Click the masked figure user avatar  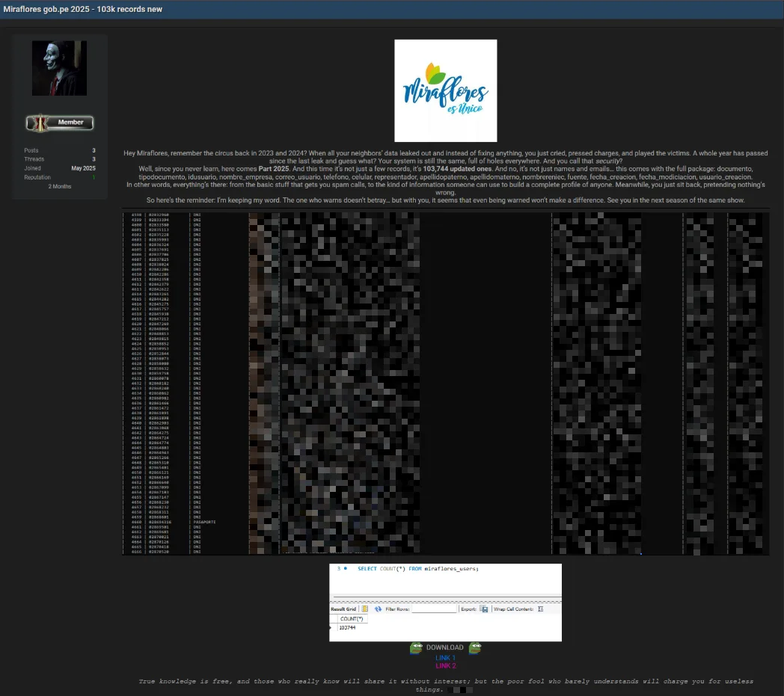59,68
